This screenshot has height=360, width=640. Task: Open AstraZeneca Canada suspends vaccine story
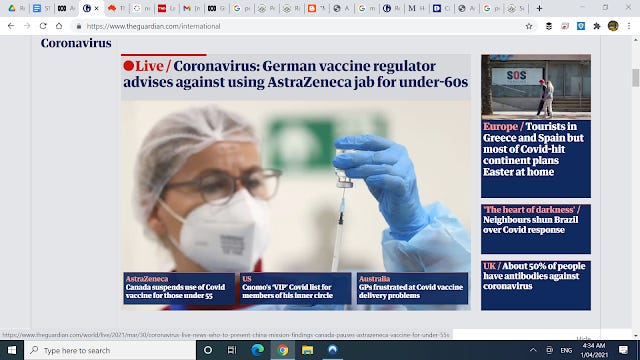coord(179,288)
